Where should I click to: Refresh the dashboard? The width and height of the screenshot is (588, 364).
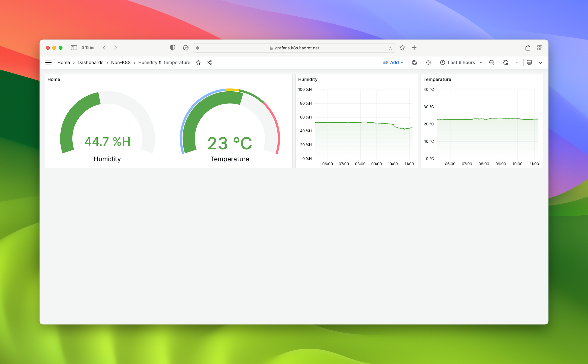tap(506, 63)
